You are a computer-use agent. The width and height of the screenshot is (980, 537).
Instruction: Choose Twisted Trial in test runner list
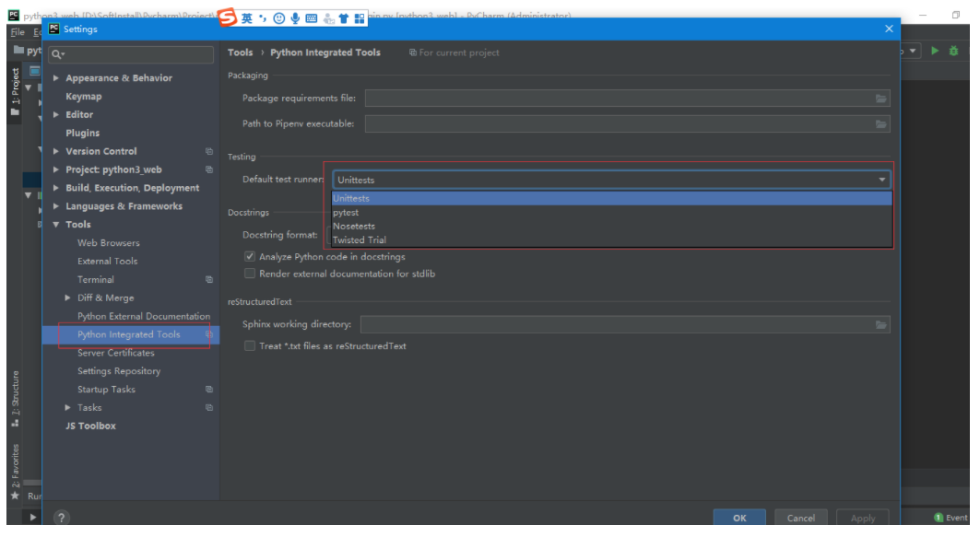pos(612,240)
